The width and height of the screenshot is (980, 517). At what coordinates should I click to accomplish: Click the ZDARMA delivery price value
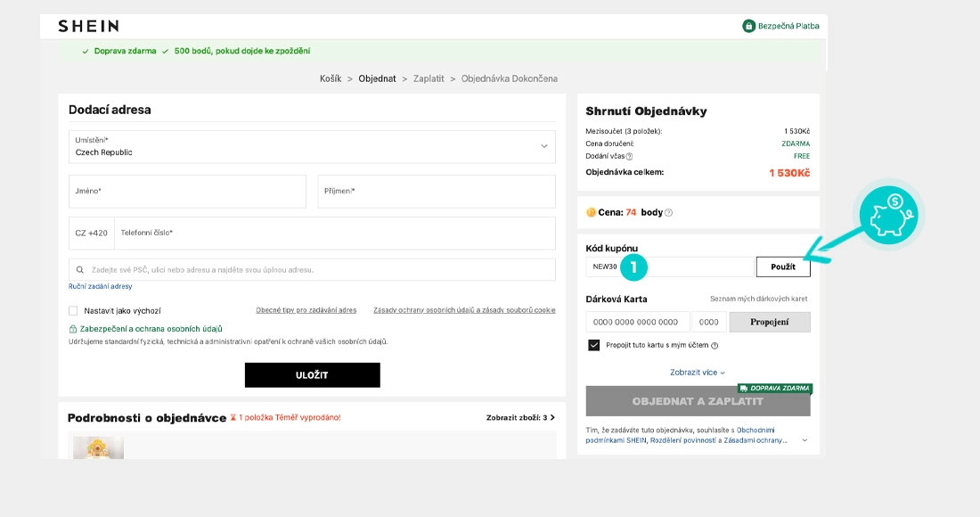tap(796, 144)
